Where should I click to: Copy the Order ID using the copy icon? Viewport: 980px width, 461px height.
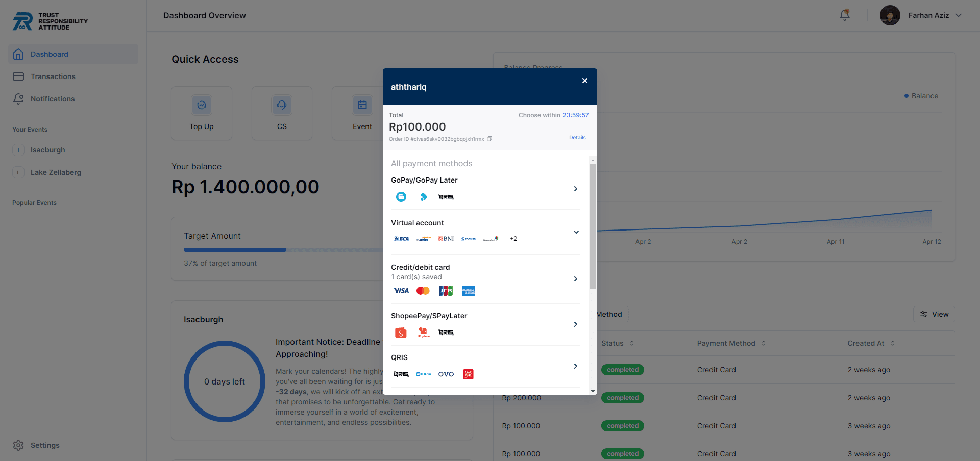pyautogui.click(x=489, y=139)
